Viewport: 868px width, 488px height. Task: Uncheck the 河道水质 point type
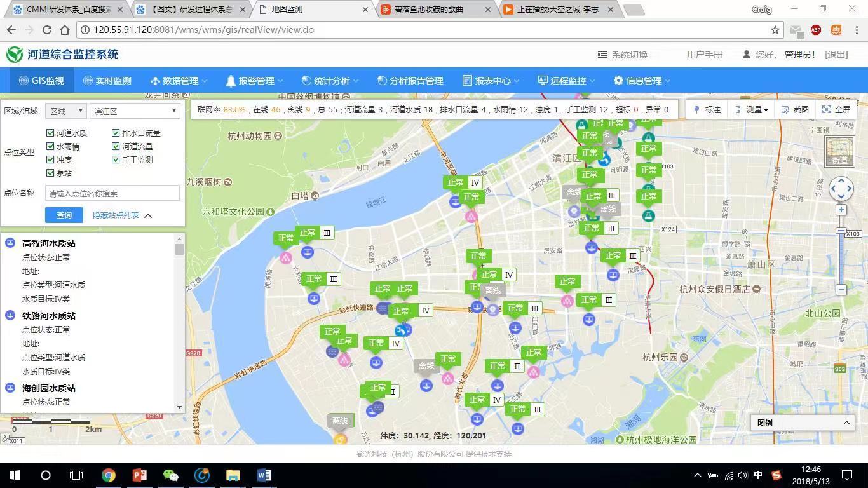(50, 133)
